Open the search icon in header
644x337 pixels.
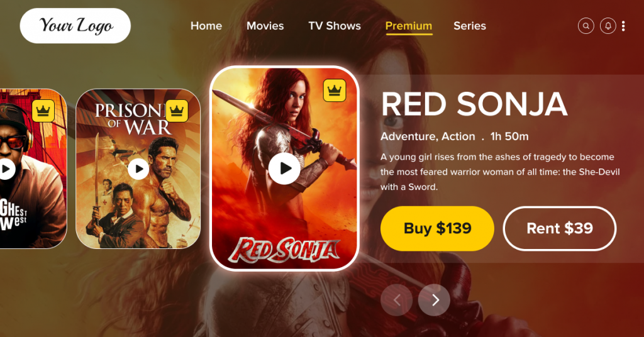(586, 26)
